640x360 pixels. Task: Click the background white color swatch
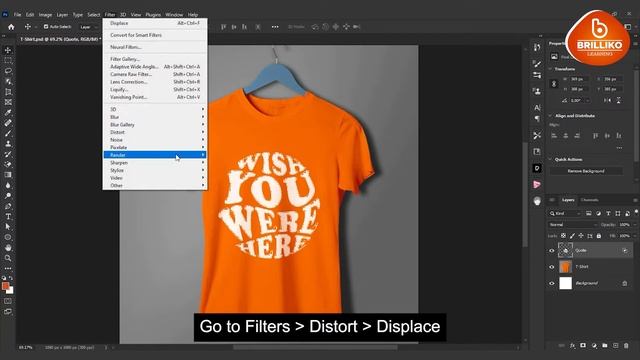[x=11, y=291]
